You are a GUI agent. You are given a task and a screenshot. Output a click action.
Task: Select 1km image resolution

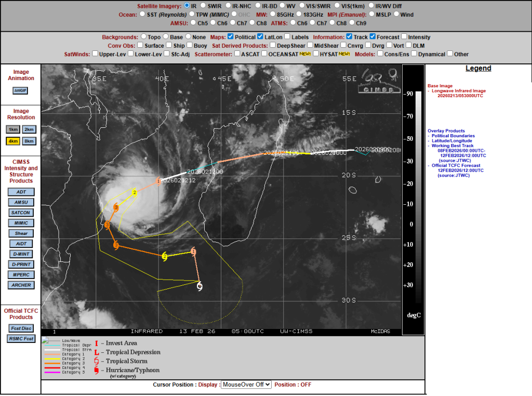pos(13,129)
